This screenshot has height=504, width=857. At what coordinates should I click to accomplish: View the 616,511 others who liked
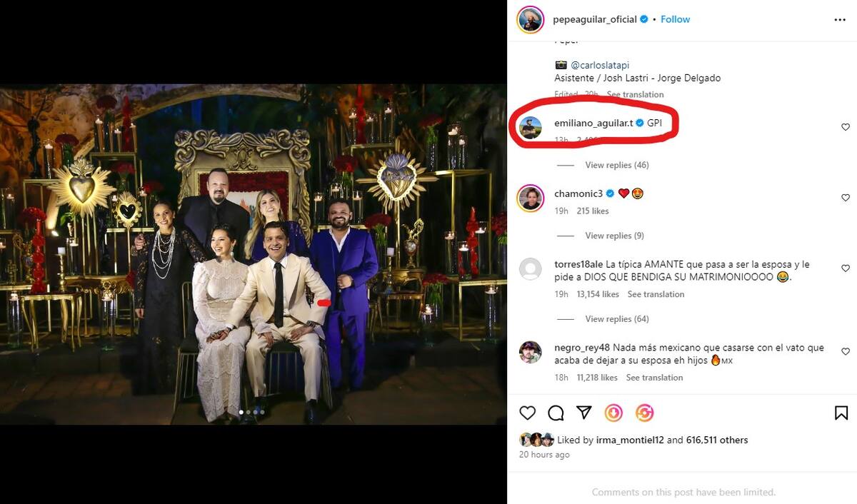tap(717, 440)
